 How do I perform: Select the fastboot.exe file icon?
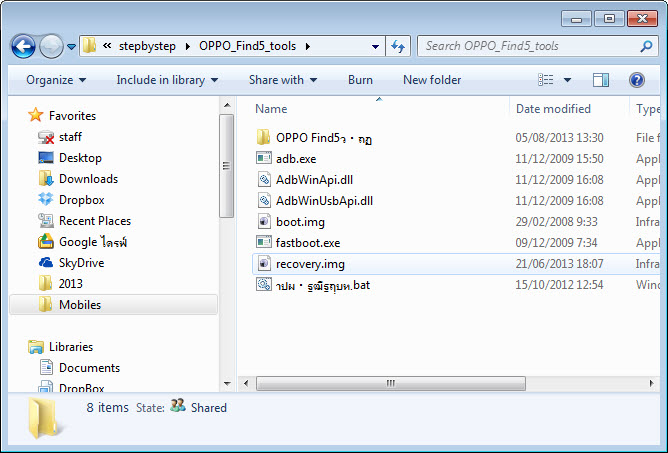point(264,242)
